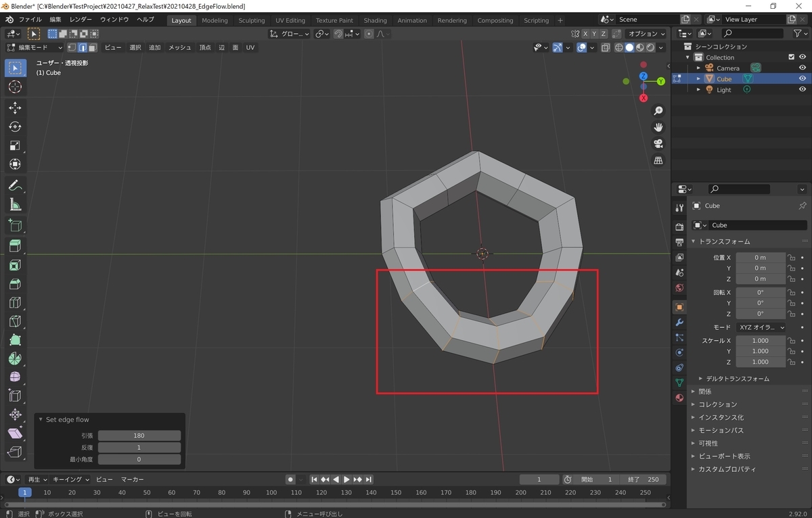Click the 終了 frame field showing 250

pyautogui.click(x=643, y=479)
